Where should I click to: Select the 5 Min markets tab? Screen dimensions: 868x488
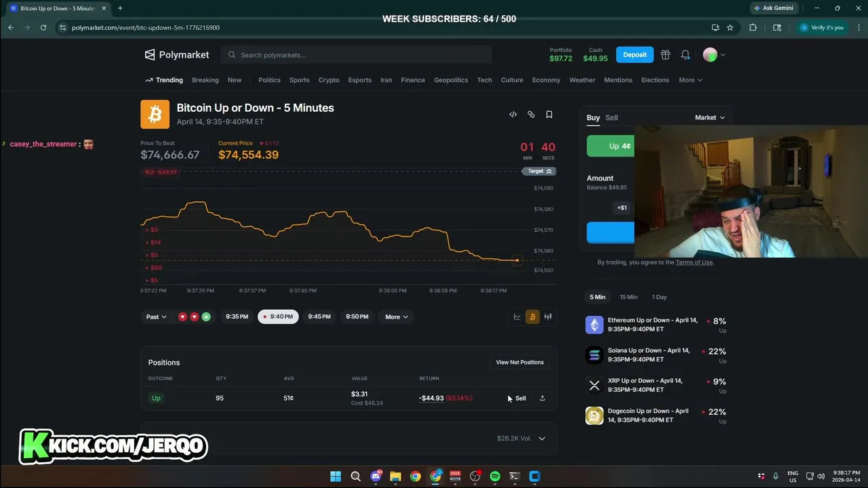[x=597, y=297]
